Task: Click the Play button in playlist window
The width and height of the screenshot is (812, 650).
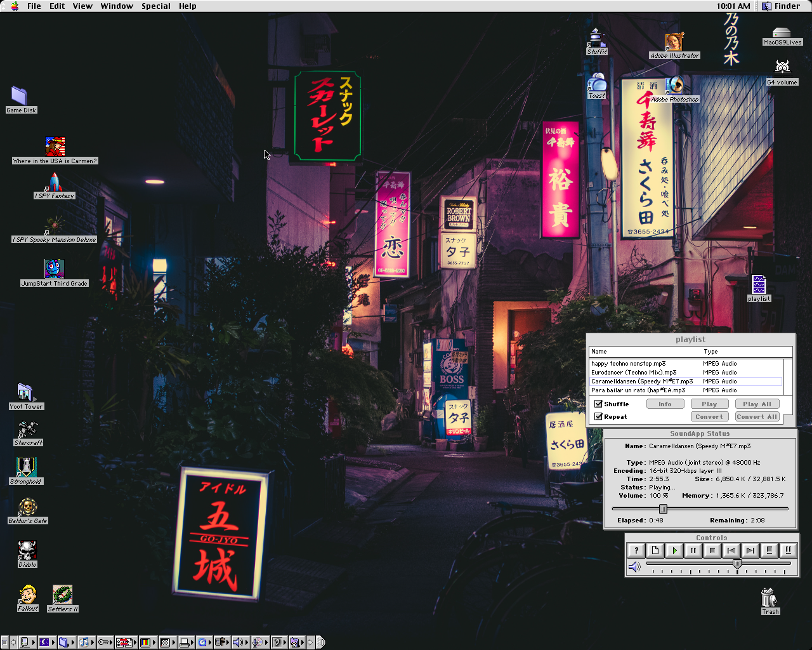Action: click(x=709, y=404)
